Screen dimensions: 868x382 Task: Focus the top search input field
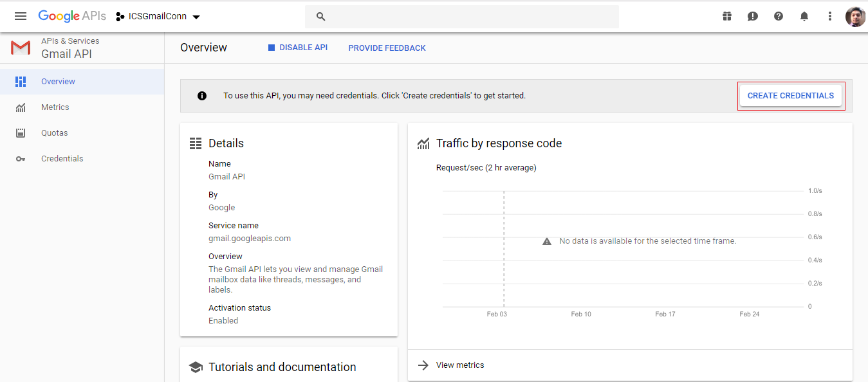(462, 17)
